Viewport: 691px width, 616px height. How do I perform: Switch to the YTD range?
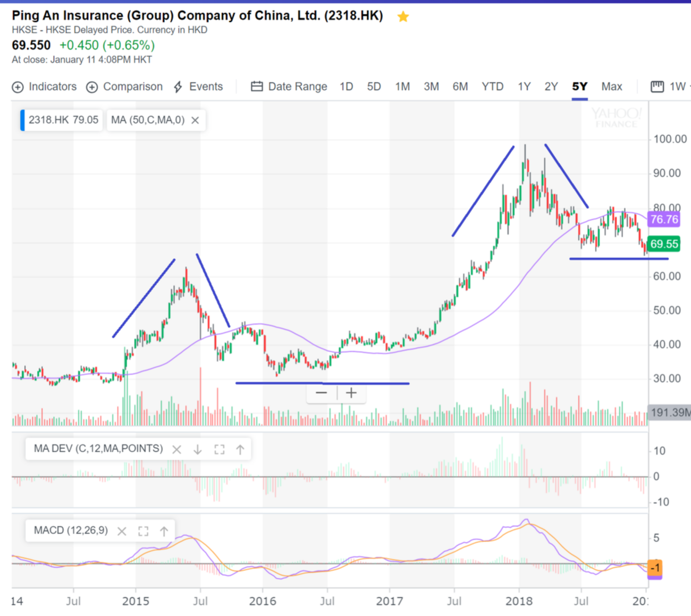493,87
